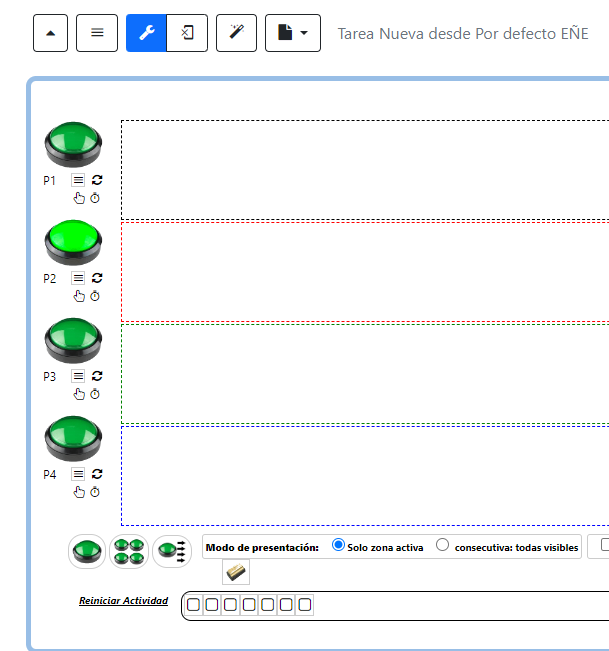
Task: Click the P1 green push button
Action: coord(73,144)
